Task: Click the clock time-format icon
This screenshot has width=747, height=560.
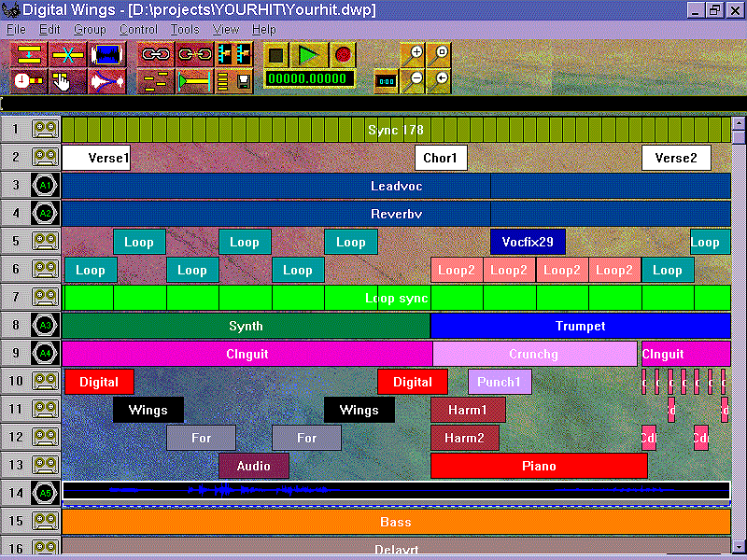Action: tap(28, 81)
